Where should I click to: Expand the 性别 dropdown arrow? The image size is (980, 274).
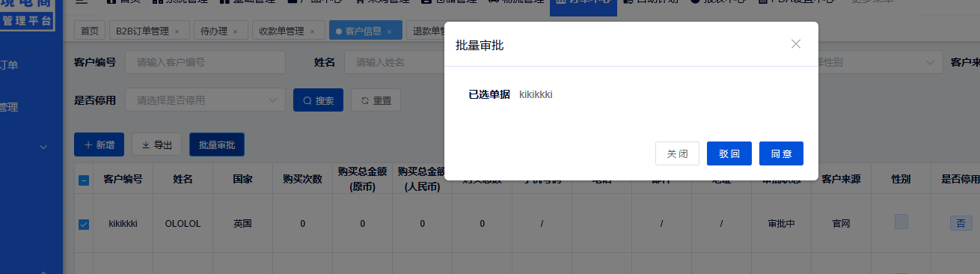[x=930, y=62]
